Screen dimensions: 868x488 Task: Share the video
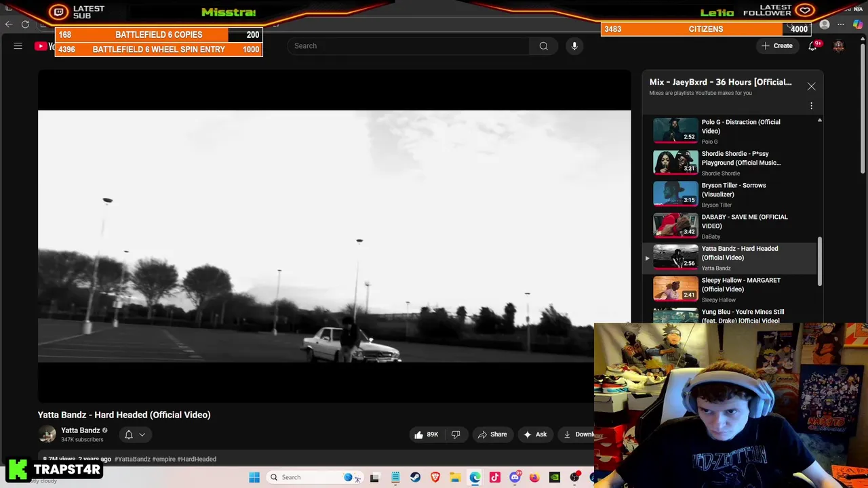492,434
